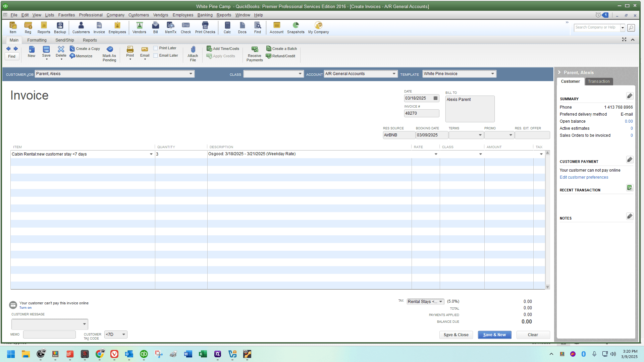The width and height of the screenshot is (644, 362).
Task: Enable the Print Later checkbox
Action: pyautogui.click(x=156, y=48)
